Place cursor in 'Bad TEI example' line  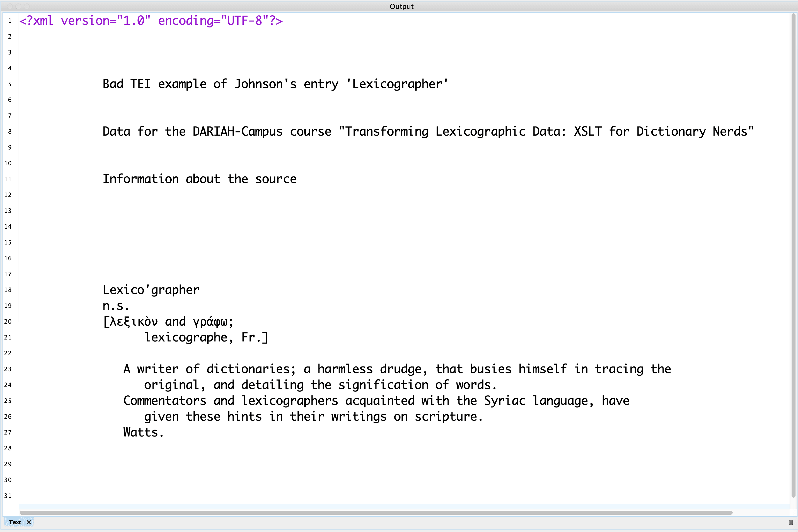coord(275,84)
